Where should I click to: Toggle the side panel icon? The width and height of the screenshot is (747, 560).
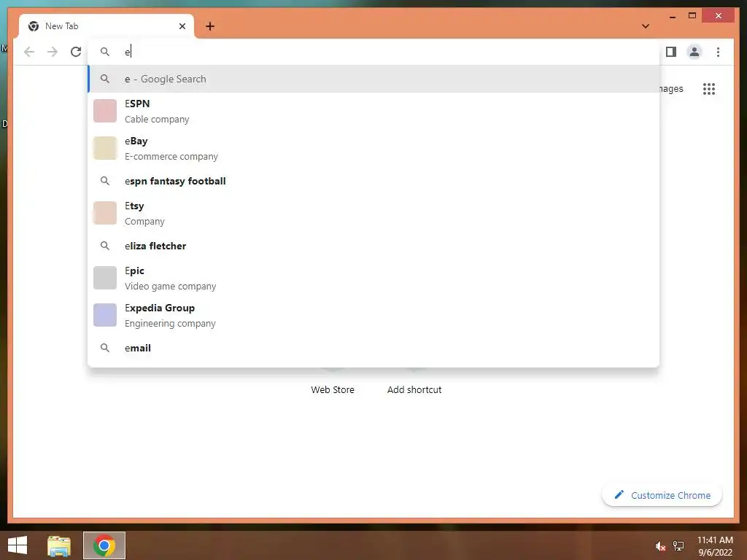point(671,52)
